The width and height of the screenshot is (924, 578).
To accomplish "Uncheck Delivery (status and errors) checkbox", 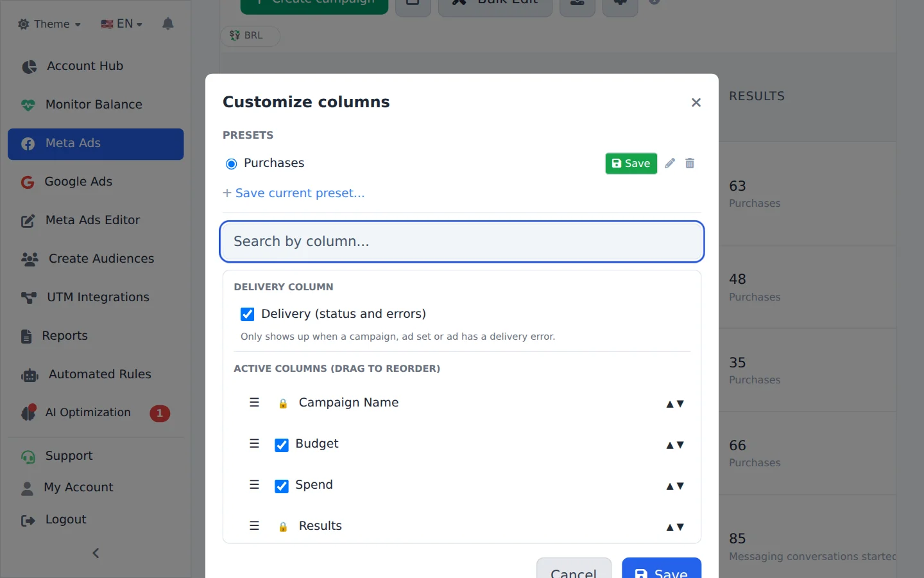I will click(x=247, y=314).
